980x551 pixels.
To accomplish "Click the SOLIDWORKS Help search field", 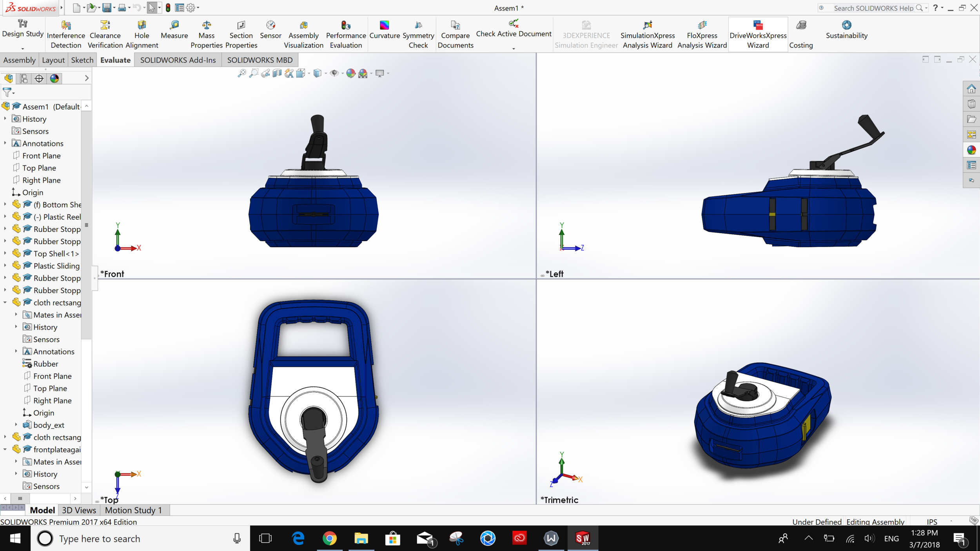I will (873, 8).
